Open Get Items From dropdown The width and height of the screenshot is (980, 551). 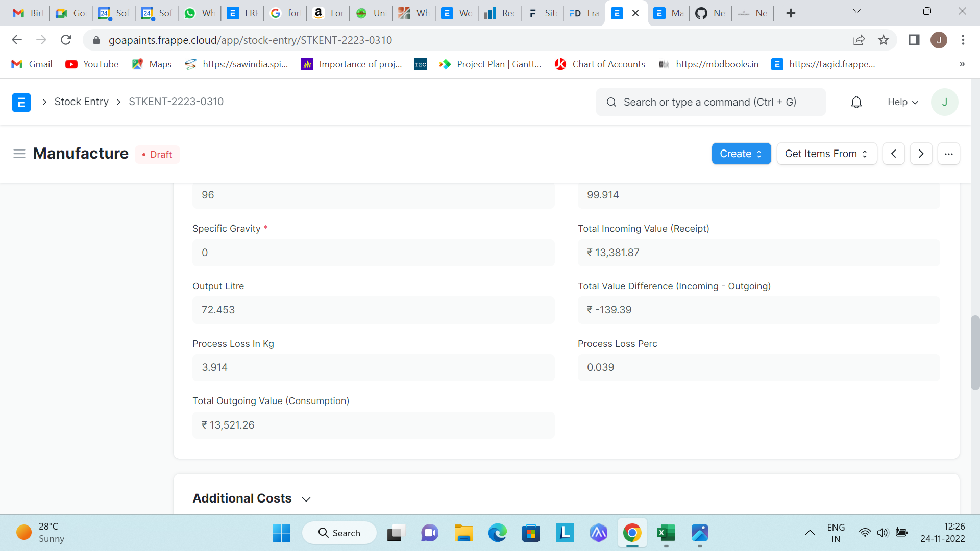coord(826,154)
